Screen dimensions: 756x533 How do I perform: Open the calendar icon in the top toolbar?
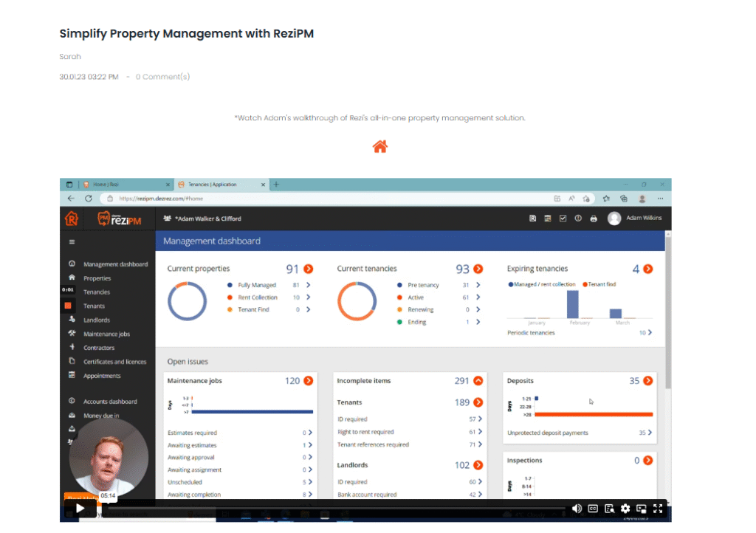point(547,219)
